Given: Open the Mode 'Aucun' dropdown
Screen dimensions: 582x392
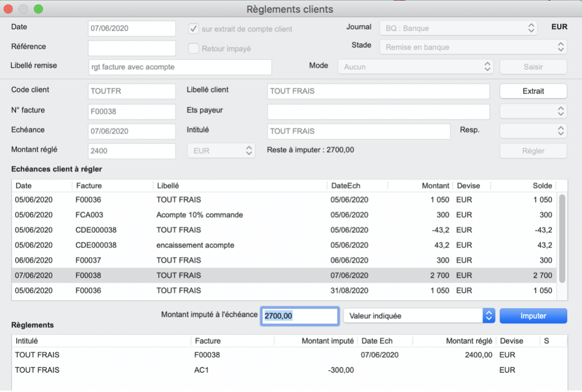Looking at the screenshot, I should coord(415,67).
